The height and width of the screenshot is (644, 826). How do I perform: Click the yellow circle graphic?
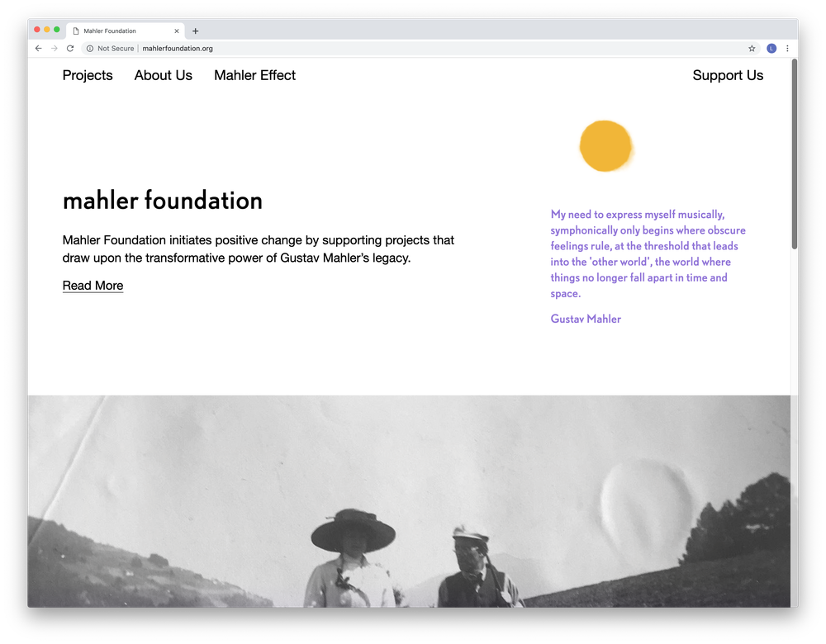(x=605, y=146)
